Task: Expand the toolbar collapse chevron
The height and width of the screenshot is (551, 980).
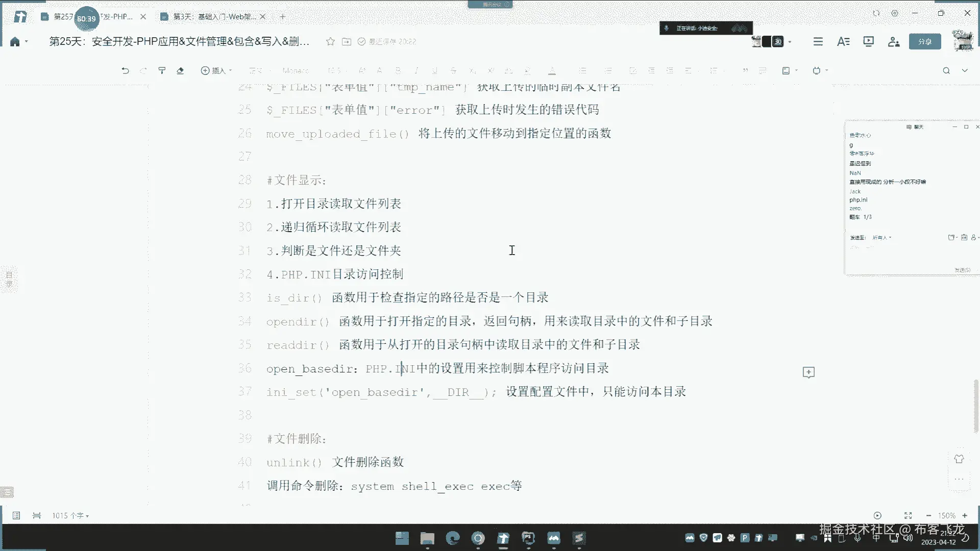Action: pyautogui.click(x=965, y=70)
